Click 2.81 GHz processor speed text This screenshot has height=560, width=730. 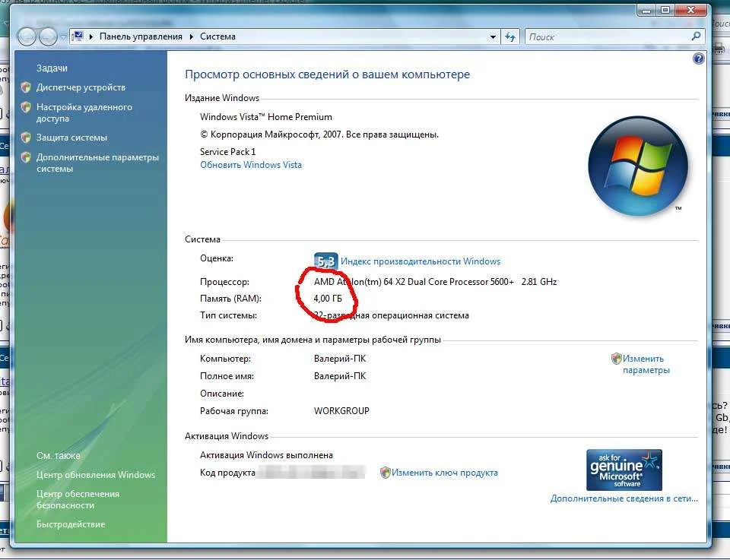coord(539,282)
